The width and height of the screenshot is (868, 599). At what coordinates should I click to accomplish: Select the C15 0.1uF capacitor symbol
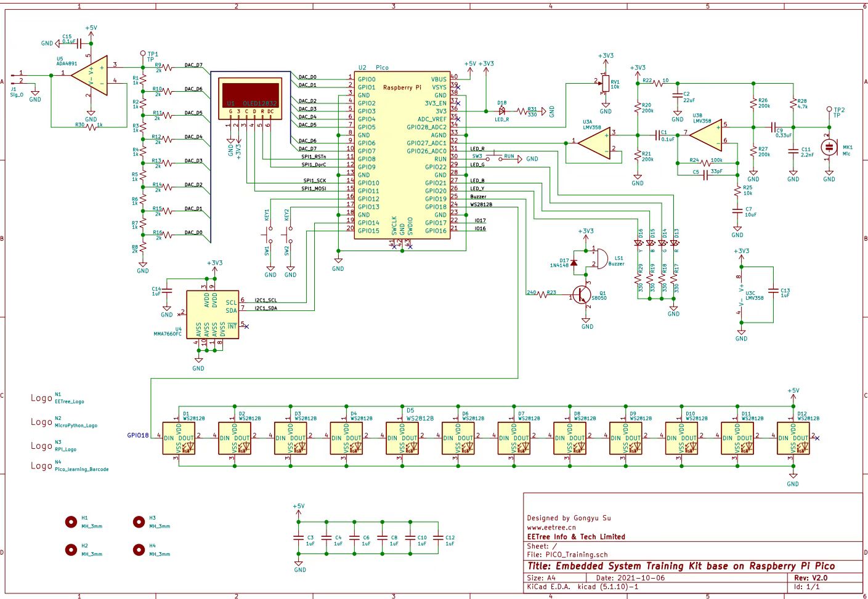78,43
